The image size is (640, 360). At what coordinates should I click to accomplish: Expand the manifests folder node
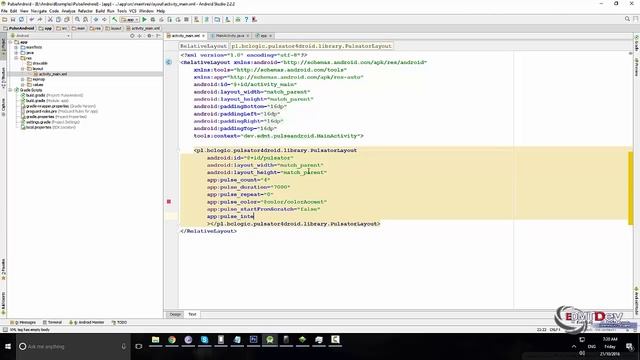click(17, 47)
